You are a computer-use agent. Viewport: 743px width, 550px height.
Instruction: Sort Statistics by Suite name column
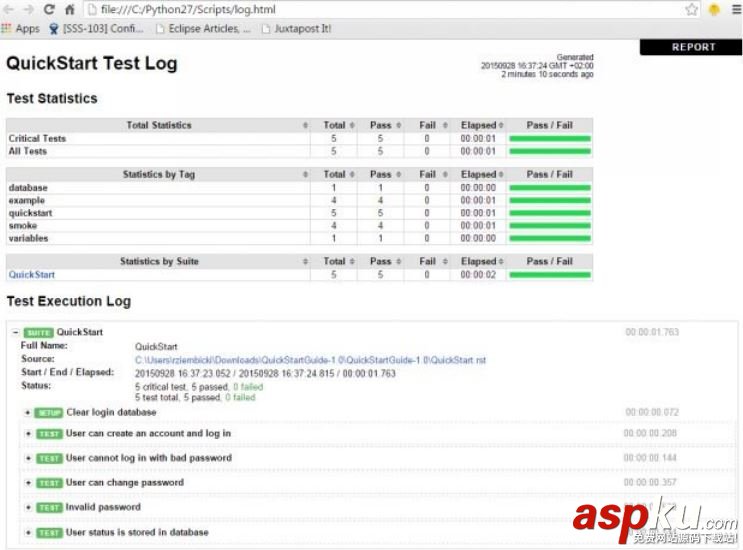(x=158, y=261)
